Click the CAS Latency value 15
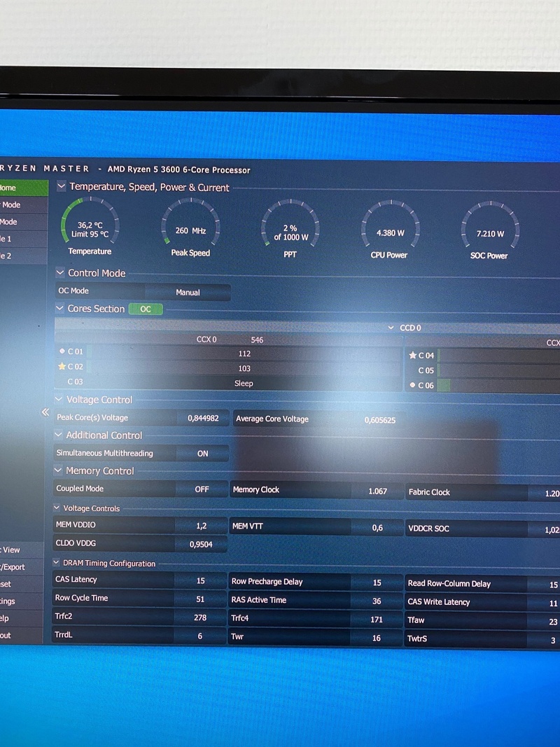Screen dimensions: 560x747 [x=200, y=581]
